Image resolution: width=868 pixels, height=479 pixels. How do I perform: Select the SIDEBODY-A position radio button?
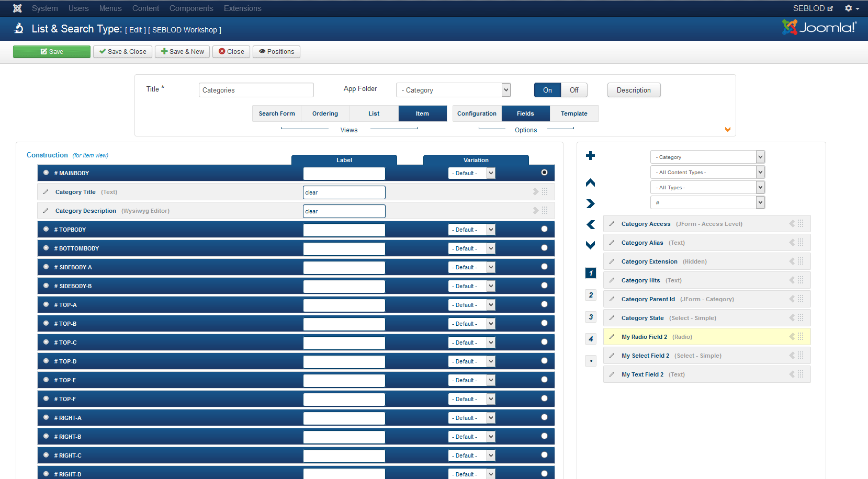(544, 267)
